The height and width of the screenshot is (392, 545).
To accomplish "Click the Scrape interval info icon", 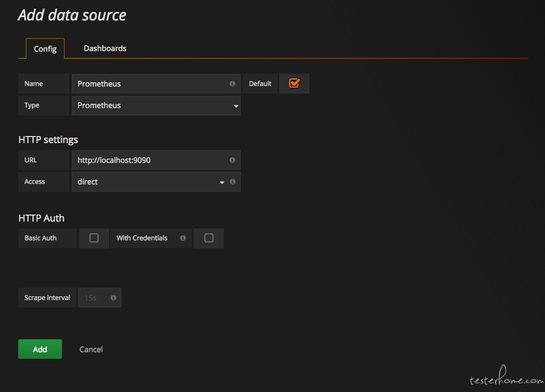I will click(114, 297).
